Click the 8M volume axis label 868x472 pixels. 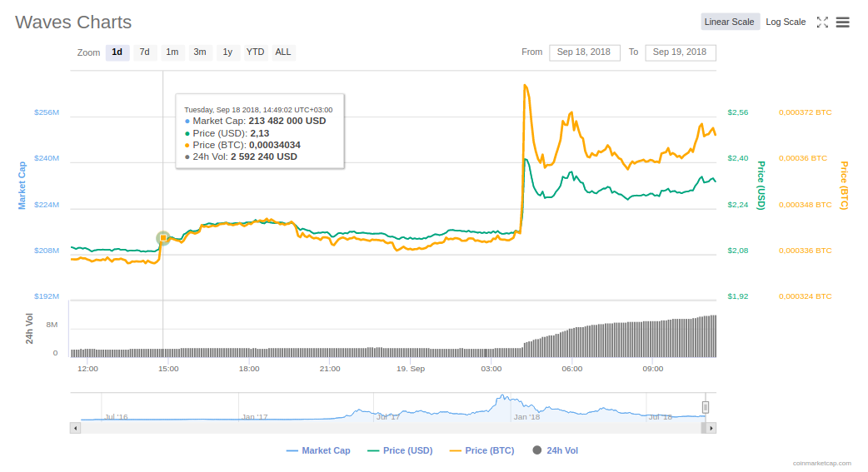(52, 325)
